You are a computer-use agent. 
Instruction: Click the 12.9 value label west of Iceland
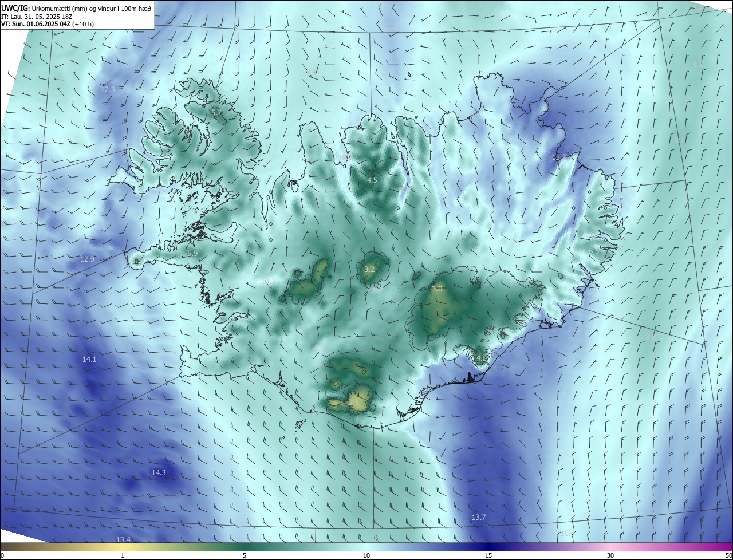[87, 259]
